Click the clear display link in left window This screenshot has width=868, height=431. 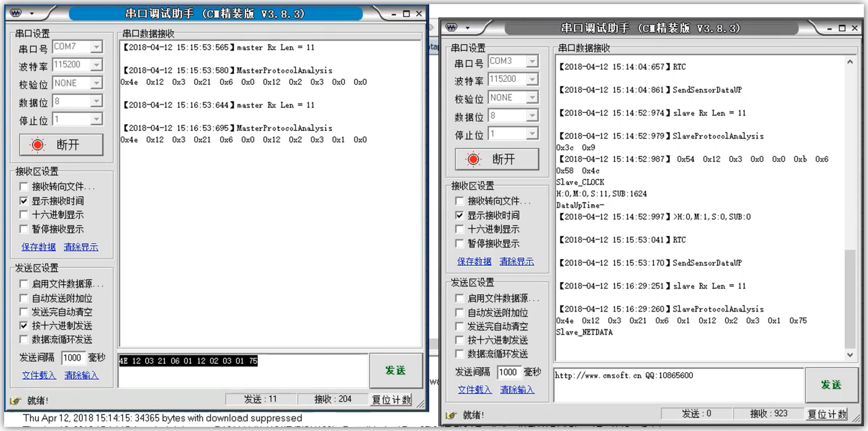81,247
